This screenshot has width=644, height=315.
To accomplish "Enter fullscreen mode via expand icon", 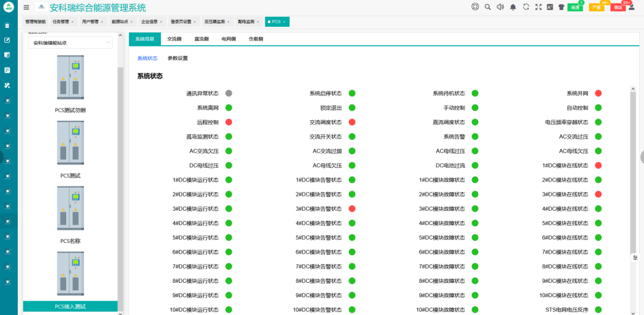I will tap(538, 7).
